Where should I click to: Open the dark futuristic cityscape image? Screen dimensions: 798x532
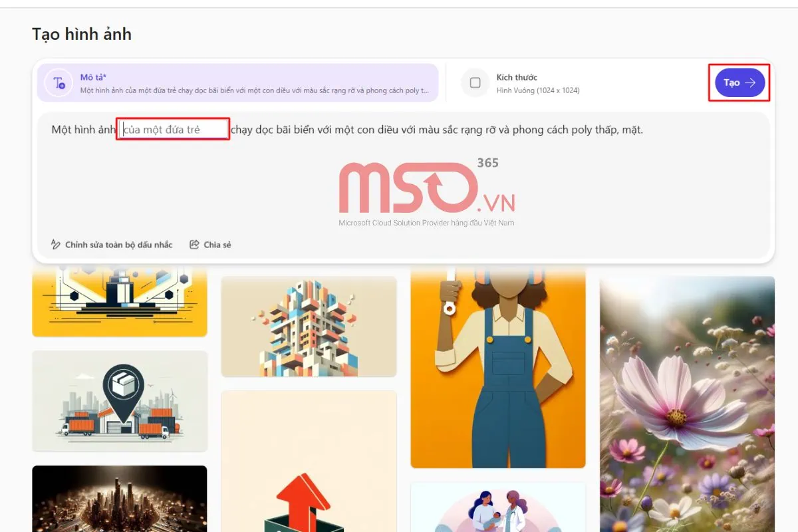(119, 502)
